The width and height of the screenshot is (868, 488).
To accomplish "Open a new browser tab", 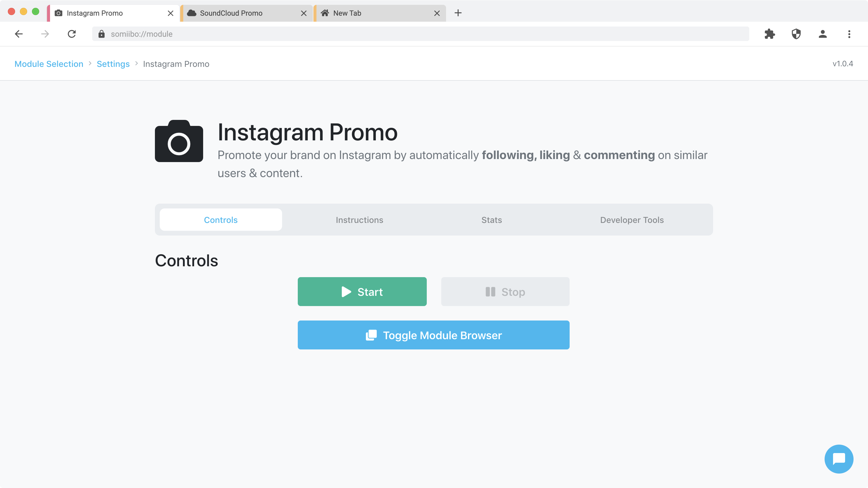I will (x=458, y=13).
